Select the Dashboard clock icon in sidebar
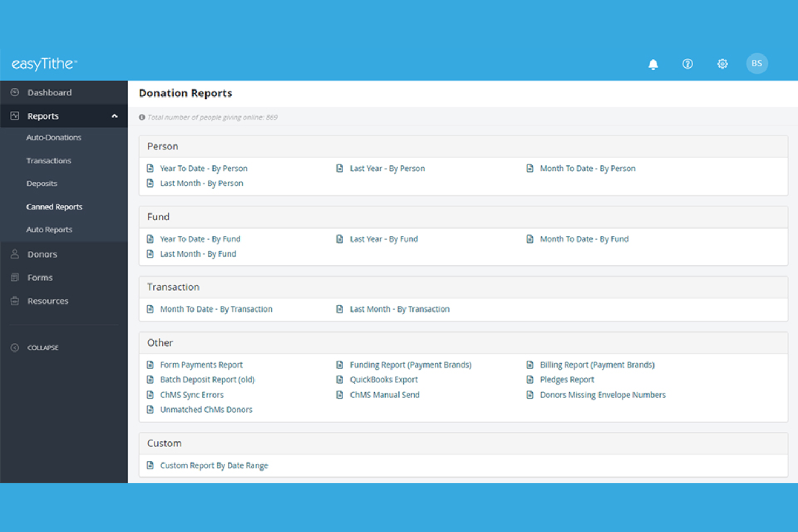The image size is (798, 532). pos(15,92)
